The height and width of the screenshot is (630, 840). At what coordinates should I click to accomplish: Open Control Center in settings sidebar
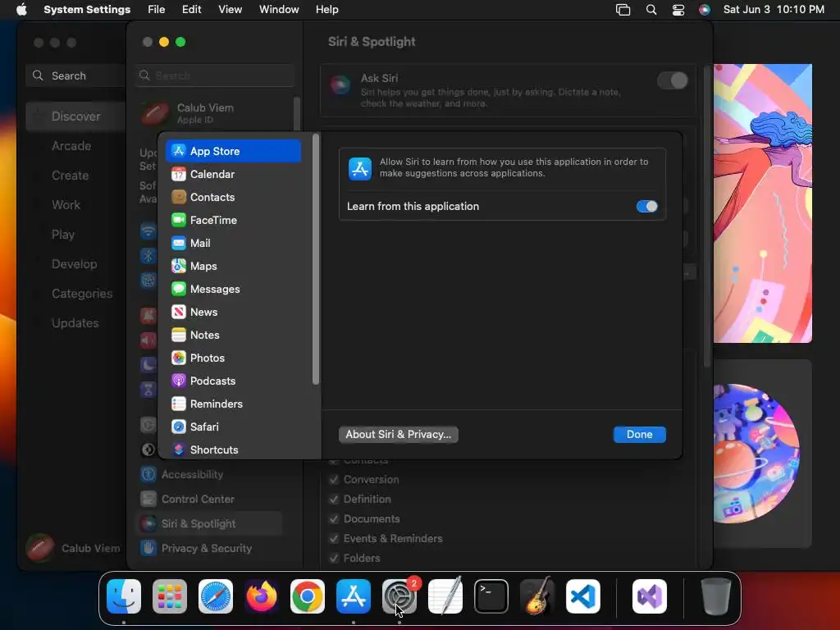(x=210, y=500)
